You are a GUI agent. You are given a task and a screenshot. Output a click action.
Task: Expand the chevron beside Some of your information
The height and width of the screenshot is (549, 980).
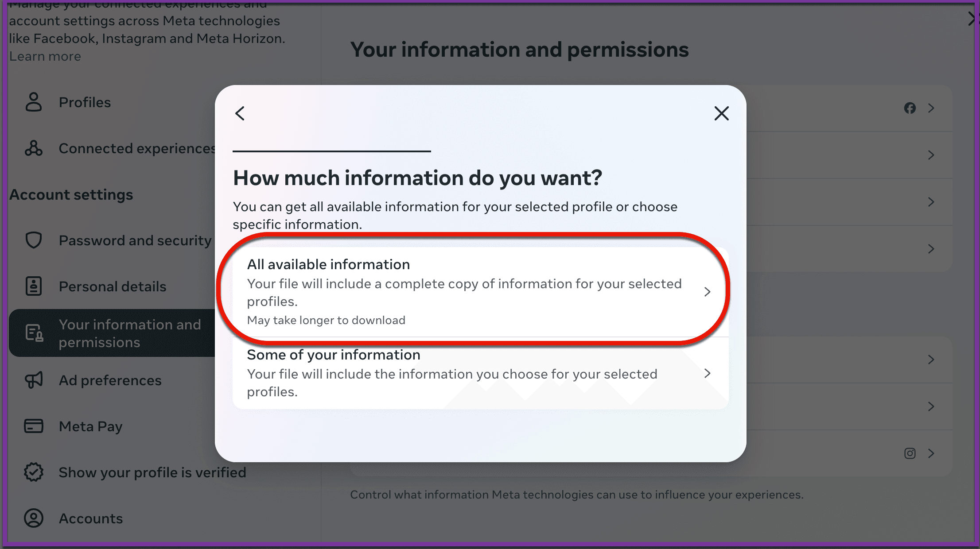click(707, 373)
